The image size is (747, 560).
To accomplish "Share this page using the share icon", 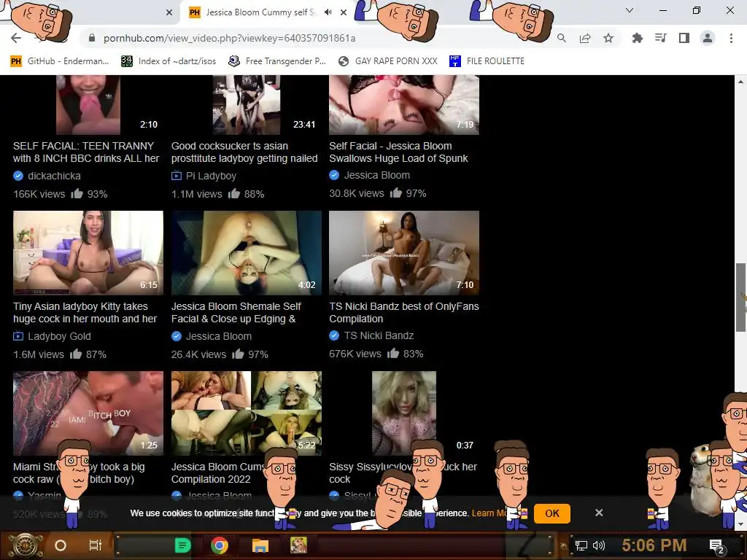I will (x=585, y=38).
